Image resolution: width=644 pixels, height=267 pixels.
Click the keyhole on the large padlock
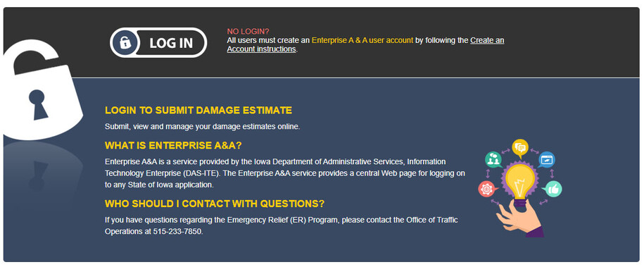click(38, 104)
